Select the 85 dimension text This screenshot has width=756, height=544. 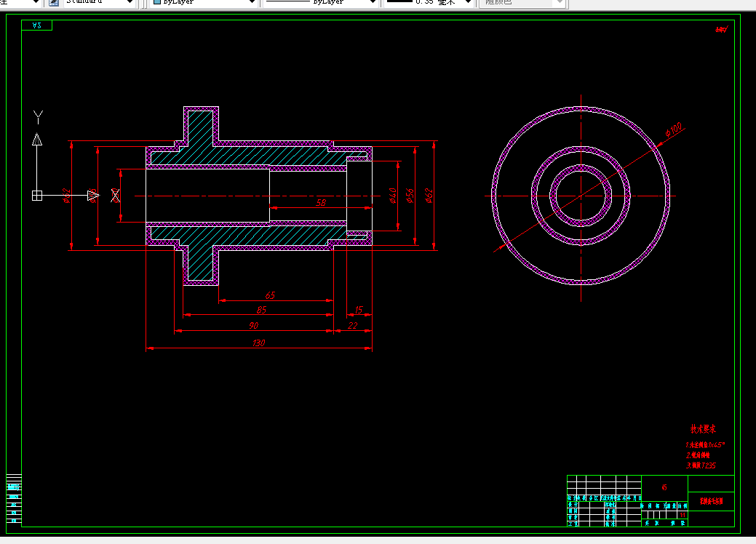(x=261, y=309)
